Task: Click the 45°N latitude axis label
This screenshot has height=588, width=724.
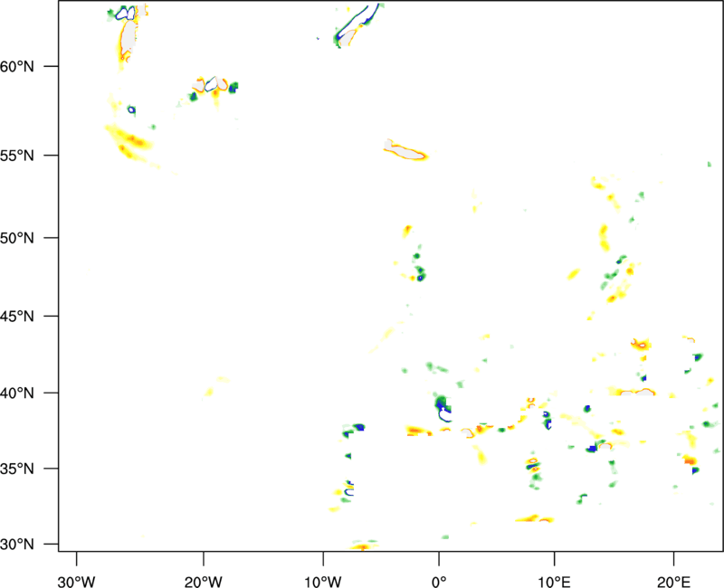Action: (17, 316)
